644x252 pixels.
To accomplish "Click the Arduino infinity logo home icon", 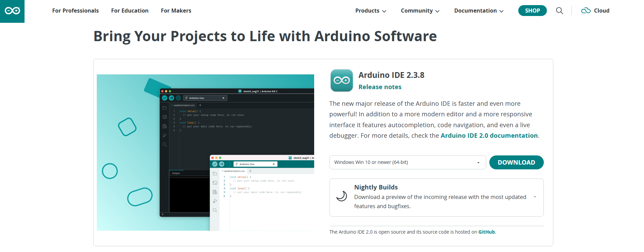I will [x=12, y=11].
